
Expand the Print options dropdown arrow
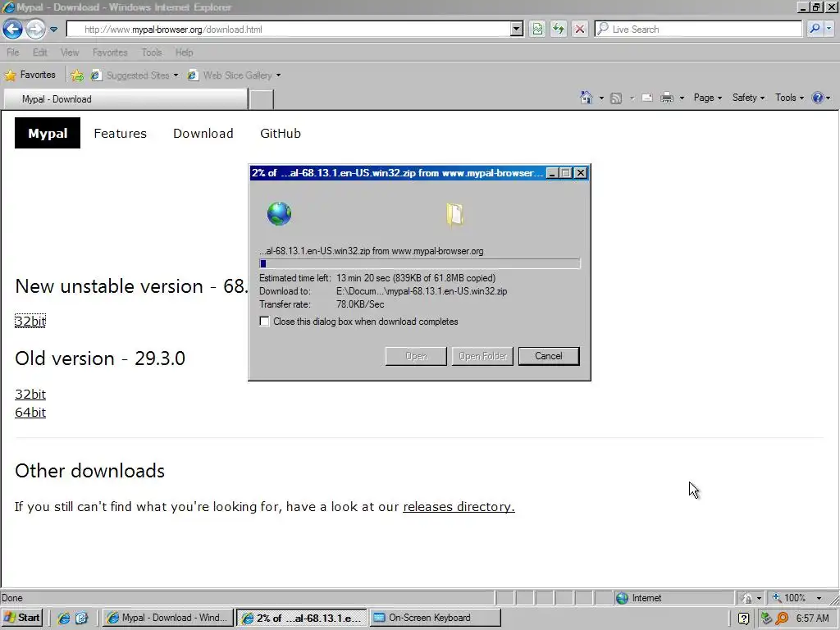point(682,98)
